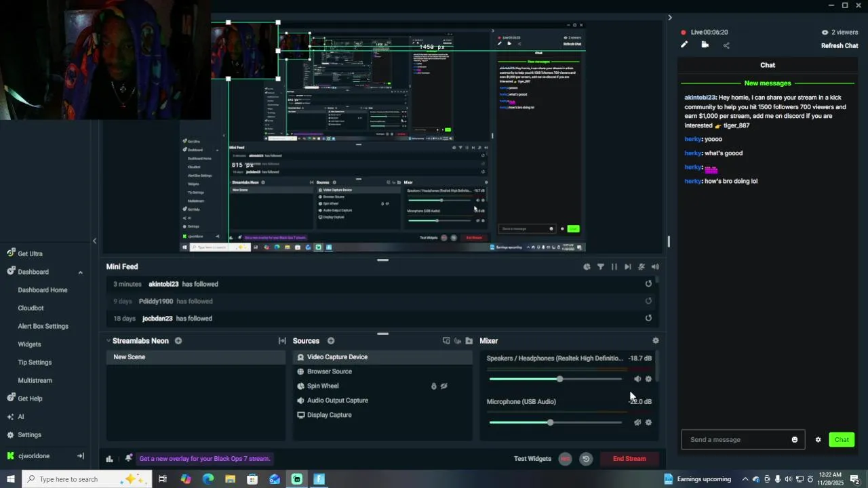This screenshot has height=488, width=868.
Task: Add a new scene with plus icon
Action: coord(178,341)
